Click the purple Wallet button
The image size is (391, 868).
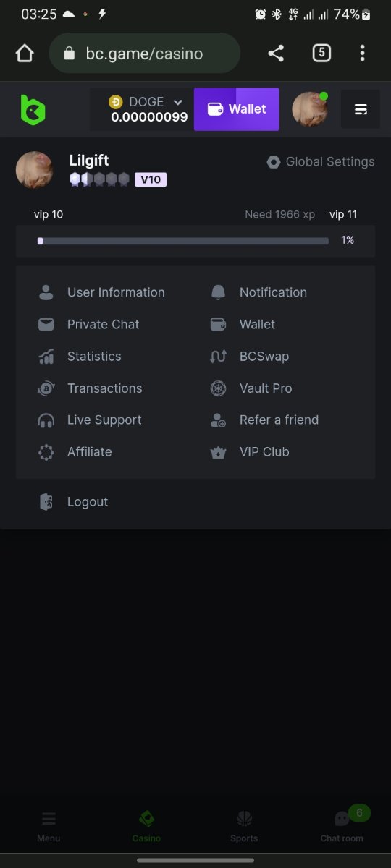pyautogui.click(x=236, y=109)
